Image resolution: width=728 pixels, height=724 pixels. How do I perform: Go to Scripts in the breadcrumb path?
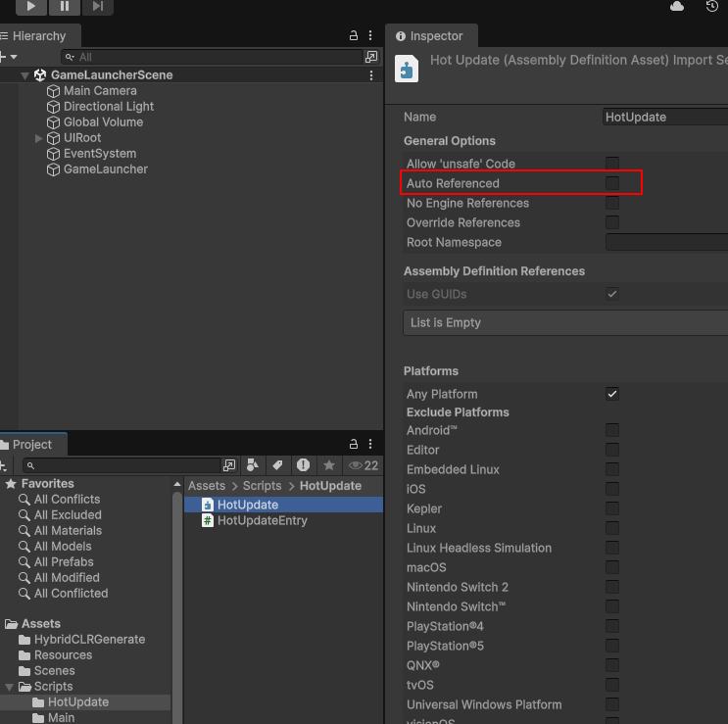point(263,486)
